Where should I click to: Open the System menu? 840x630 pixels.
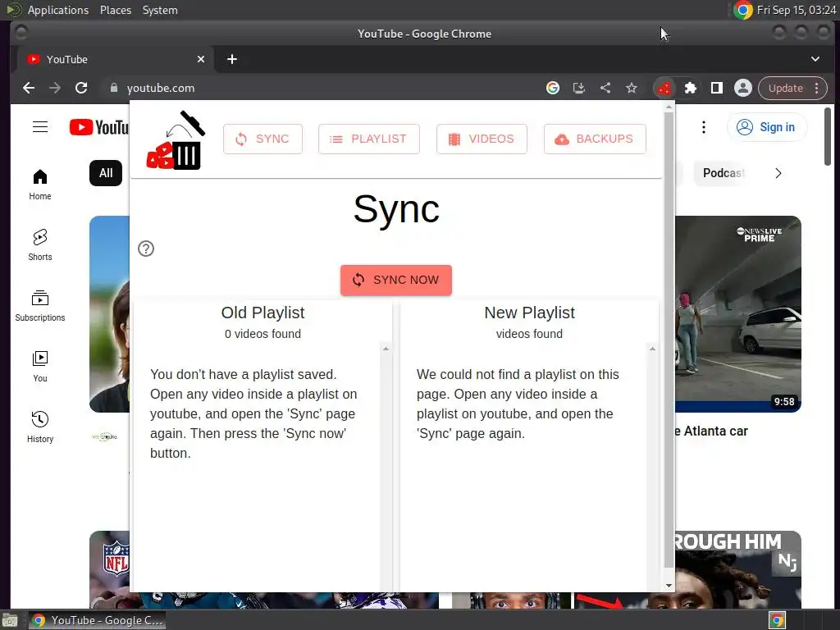[x=160, y=10]
